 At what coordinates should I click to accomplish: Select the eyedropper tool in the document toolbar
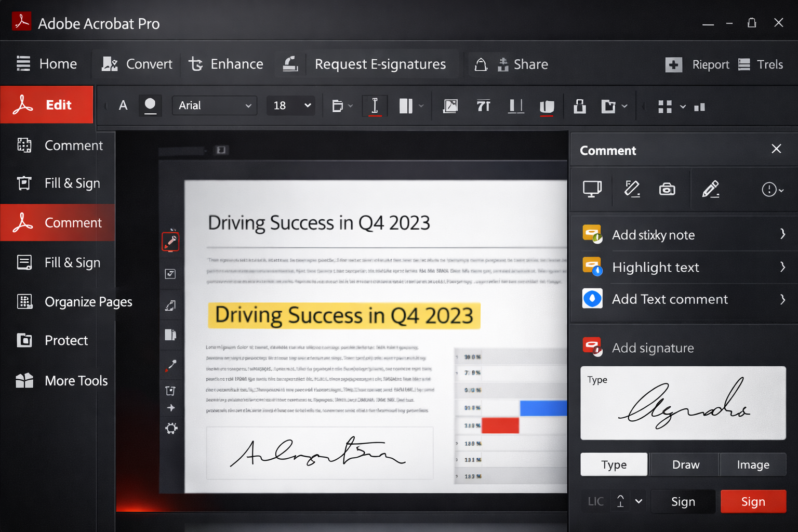tap(171, 366)
